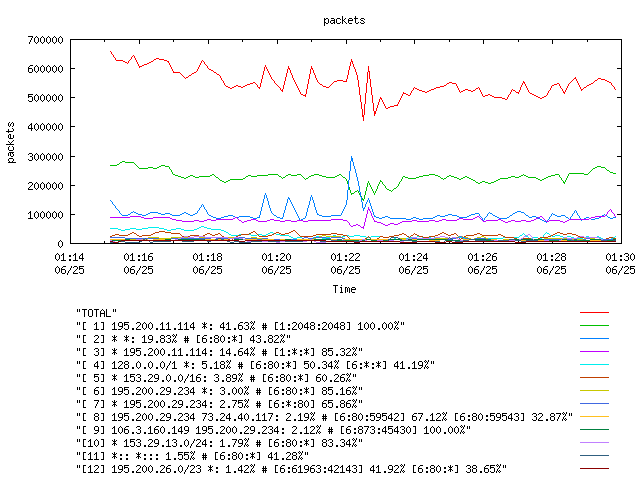Click the orange legend line sample for [ 8]
This screenshot has height=480, width=640.
[x=594, y=416]
